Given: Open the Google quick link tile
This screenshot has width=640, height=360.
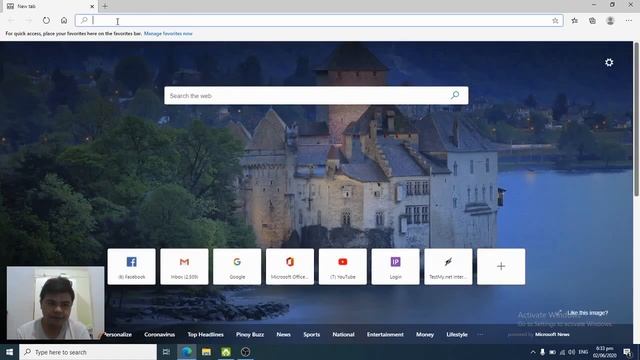Looking at the screenshot, I should 237,267.
